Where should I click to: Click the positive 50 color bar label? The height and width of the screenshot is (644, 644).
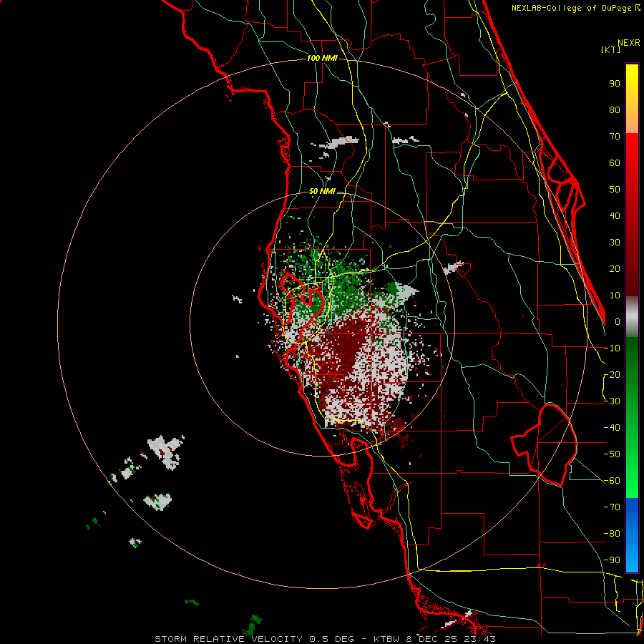click(x=615, y=190)
